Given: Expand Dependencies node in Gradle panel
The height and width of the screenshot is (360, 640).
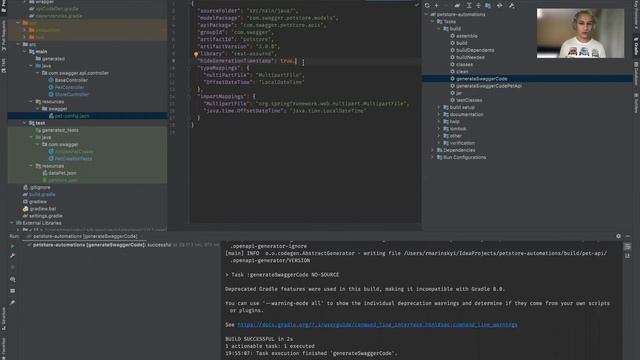Looking at the screenshot, I should coord(433,150).
